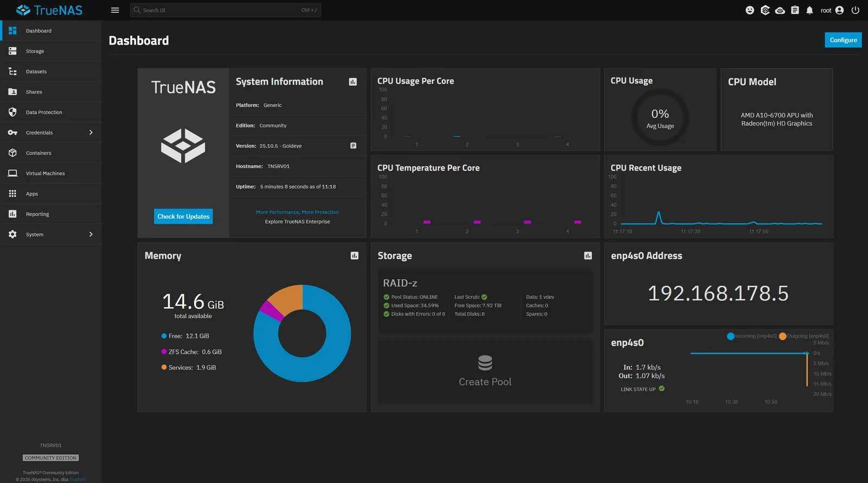868x483 pixels.
Task: Toggle the Incoming enp4s0 legend swatch
Action: 731,336
